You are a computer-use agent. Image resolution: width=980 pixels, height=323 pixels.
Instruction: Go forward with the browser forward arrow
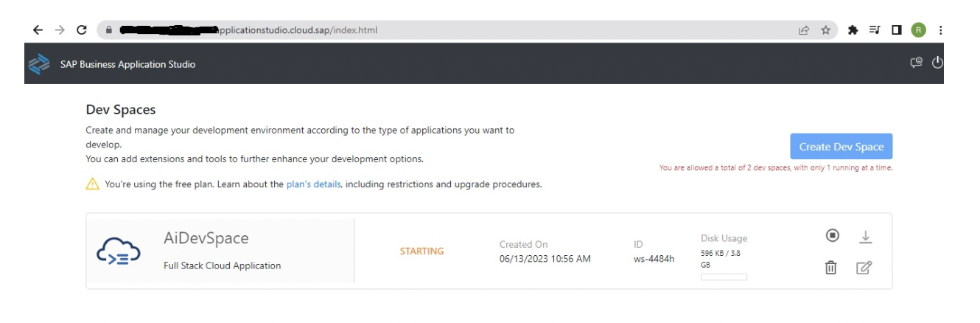(60, 30)
